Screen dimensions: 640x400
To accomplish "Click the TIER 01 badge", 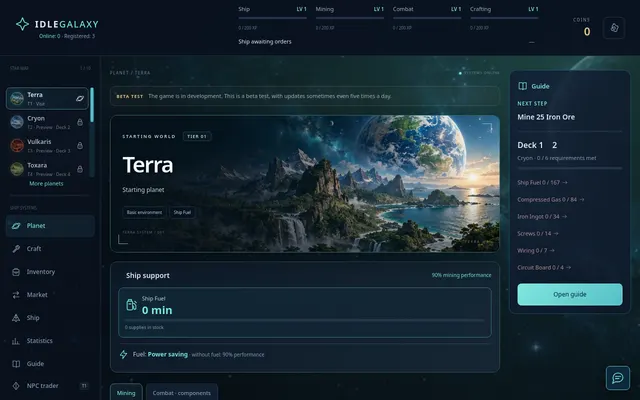I will [197, 136].
